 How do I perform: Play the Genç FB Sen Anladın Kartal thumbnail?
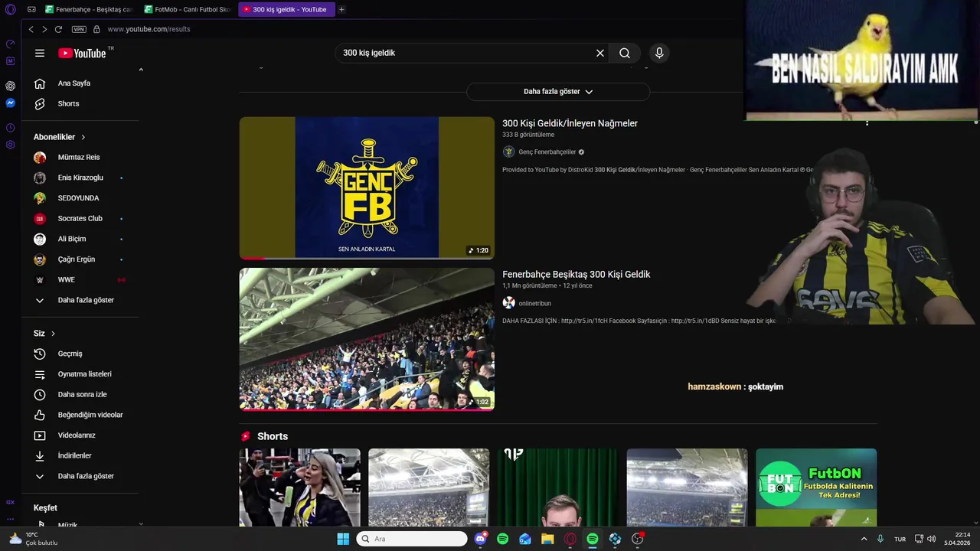coord(367,188)
